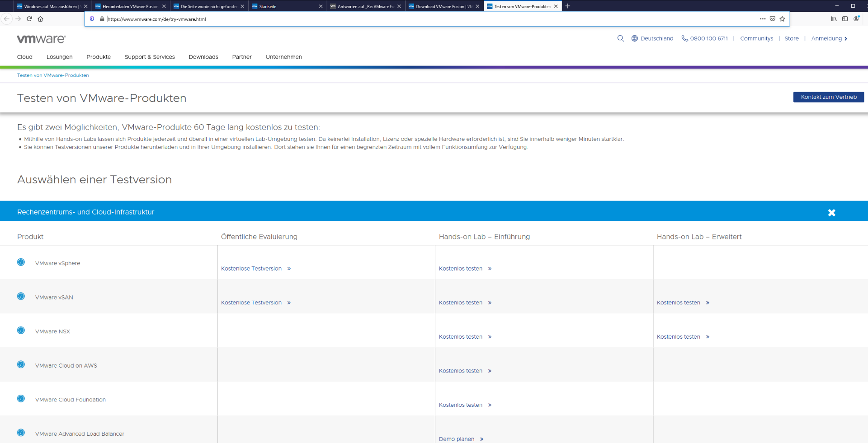Collapse the Rechenzentrums- und Cloud-Infrastruktur section
Screen dimensions: 868x443
pos(832,213)
